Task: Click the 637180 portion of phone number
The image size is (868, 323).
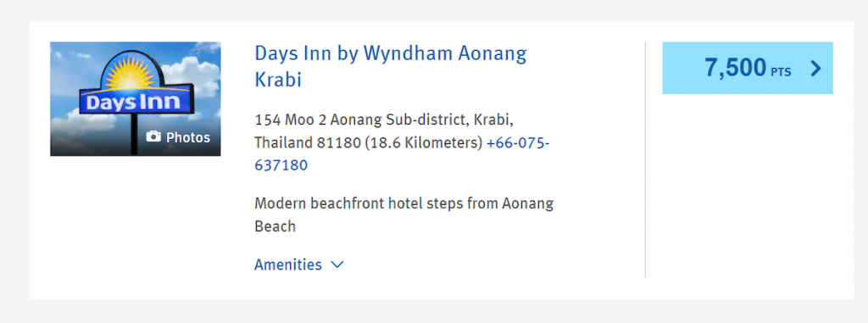Action: click(281, 165)
